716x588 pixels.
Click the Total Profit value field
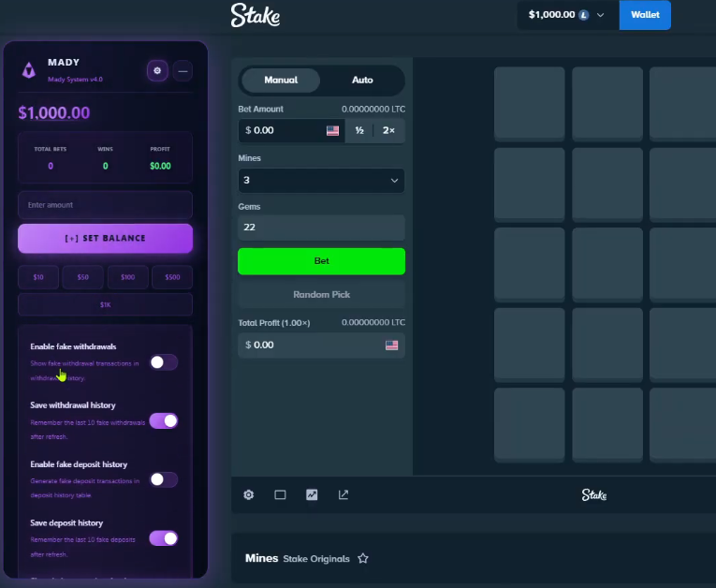(321, 345)
